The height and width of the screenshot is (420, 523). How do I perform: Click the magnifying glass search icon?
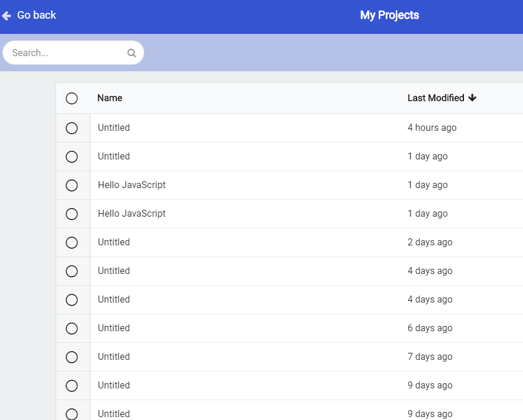[131, 53]
